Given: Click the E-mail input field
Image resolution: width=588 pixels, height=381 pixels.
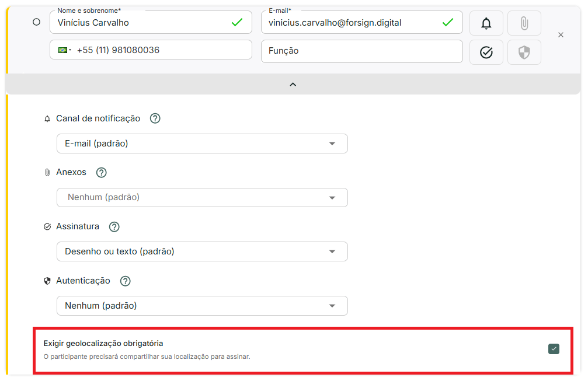Looking at the screenshot, I should point(350,23).
